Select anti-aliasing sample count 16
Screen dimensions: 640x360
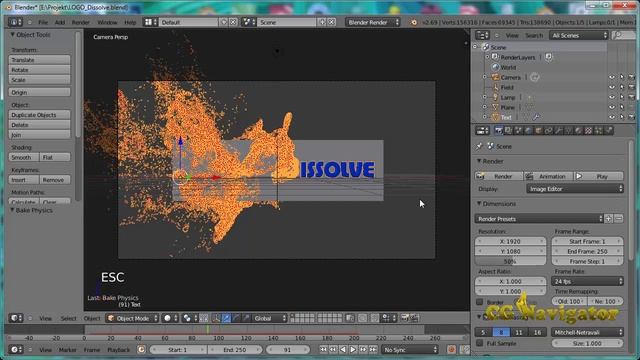537,332
